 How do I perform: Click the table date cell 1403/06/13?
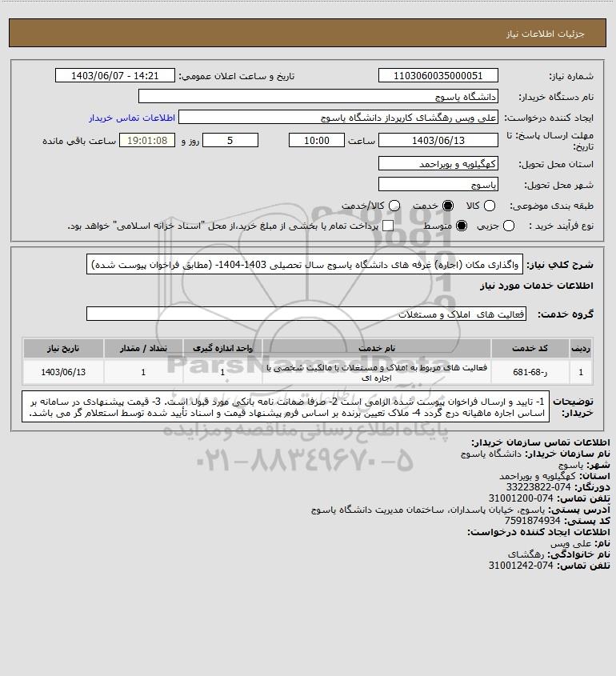tap(63, 372)
